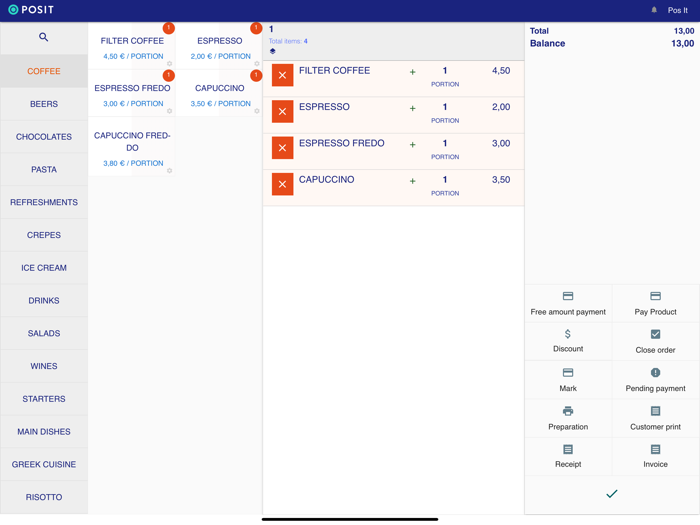
Task: Open the CREPES category
Action: point(44,235)
